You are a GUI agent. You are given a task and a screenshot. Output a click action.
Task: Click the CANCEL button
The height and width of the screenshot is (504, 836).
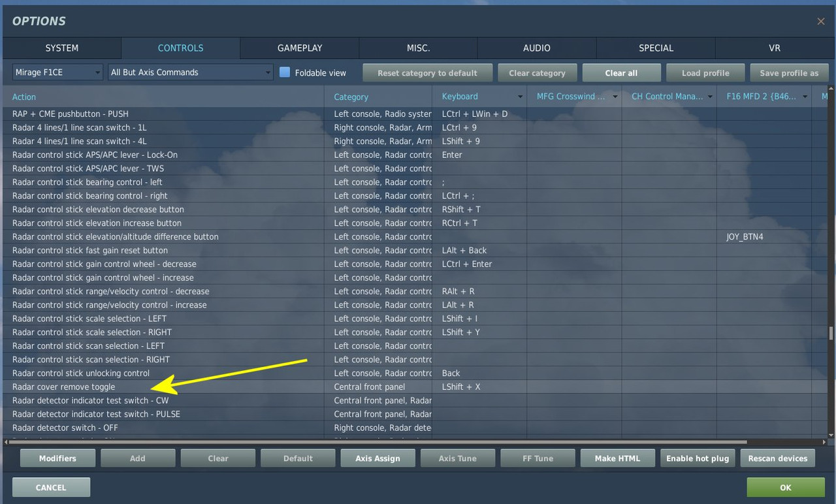coord(51,487)
